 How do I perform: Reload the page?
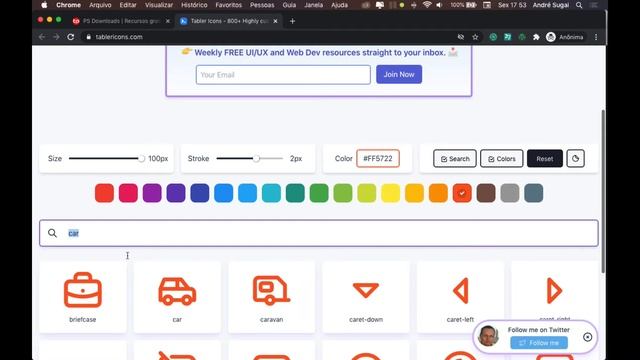71,37
